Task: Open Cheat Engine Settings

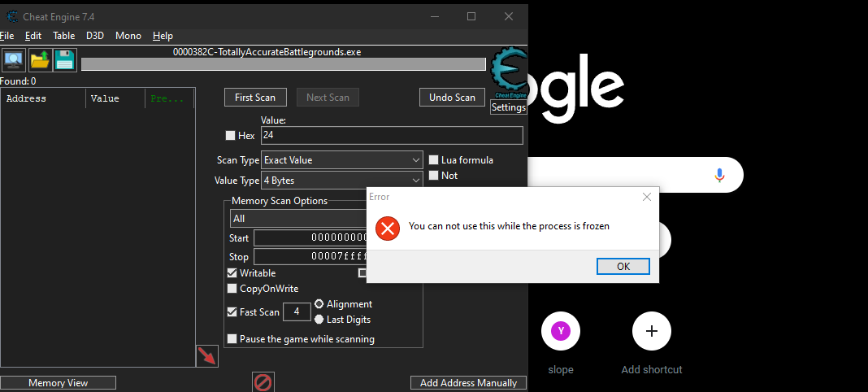Action: click(x=509, y=107)
